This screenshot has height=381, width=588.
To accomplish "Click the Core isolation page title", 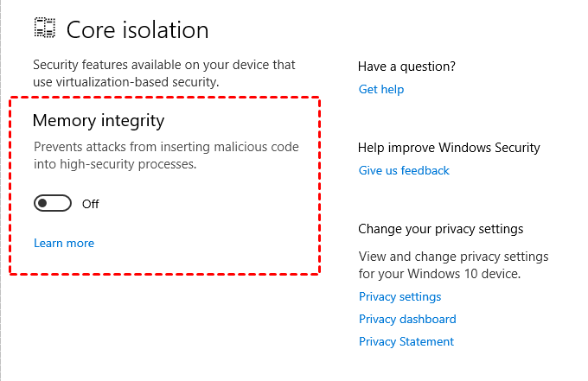I will 137,29.
